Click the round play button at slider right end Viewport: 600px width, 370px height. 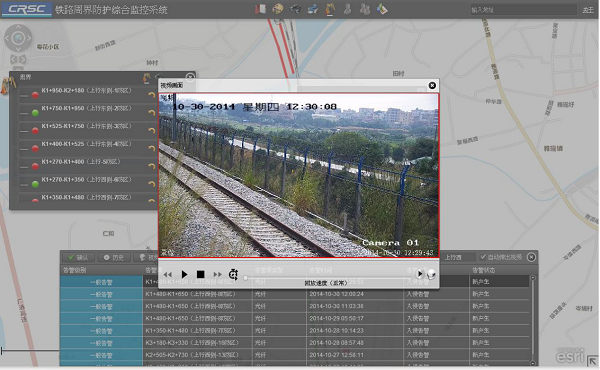(x=419, y=274)
